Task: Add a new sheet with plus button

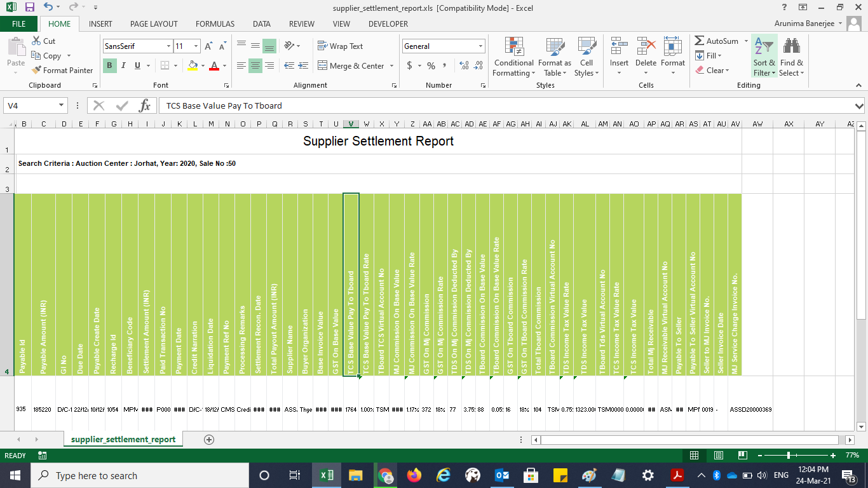Action: 208,440
